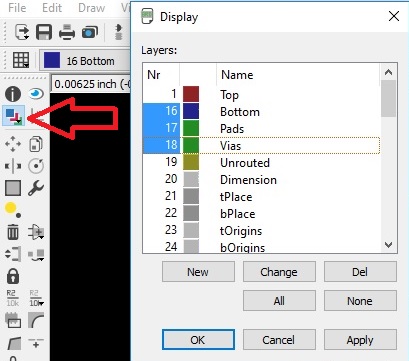Open the File menu
The image size is (409, 361).
(x=17, y=8)
